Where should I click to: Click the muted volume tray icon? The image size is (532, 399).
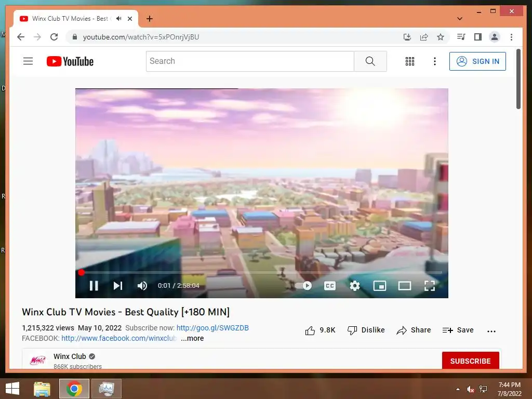click(470, 389)
